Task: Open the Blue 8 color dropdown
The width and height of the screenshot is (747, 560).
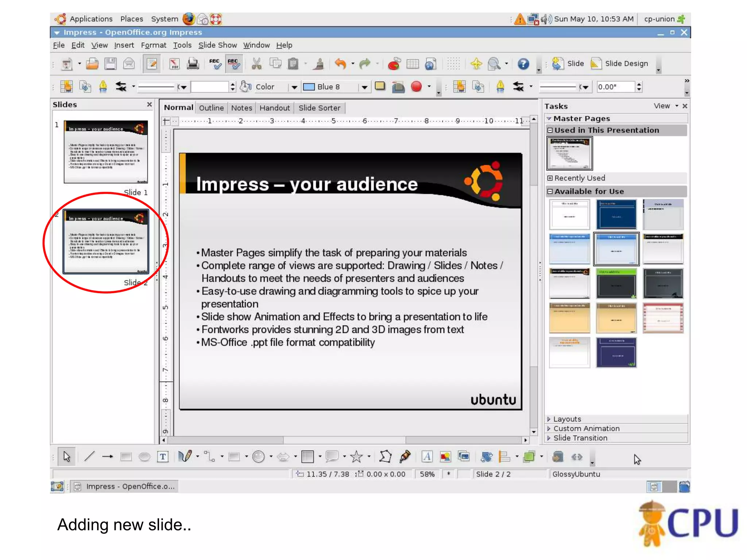Action: [x=364, y=87]
